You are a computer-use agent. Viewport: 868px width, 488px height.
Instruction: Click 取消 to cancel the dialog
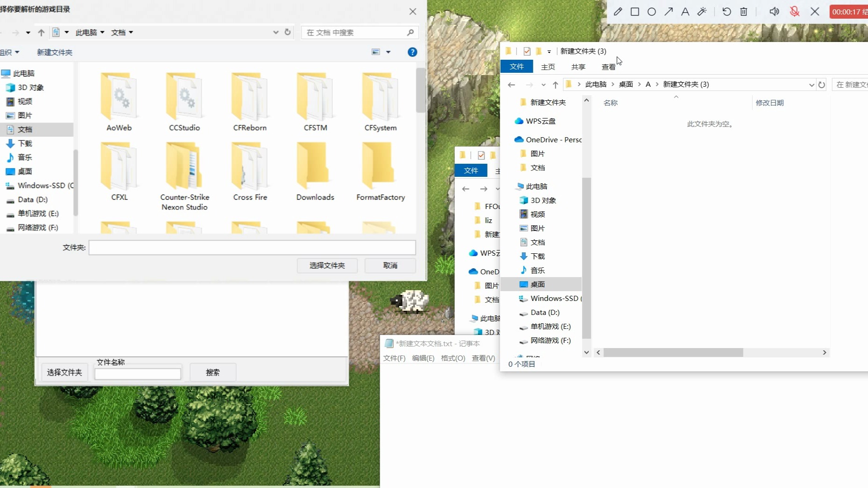click(x=390, y=265)
